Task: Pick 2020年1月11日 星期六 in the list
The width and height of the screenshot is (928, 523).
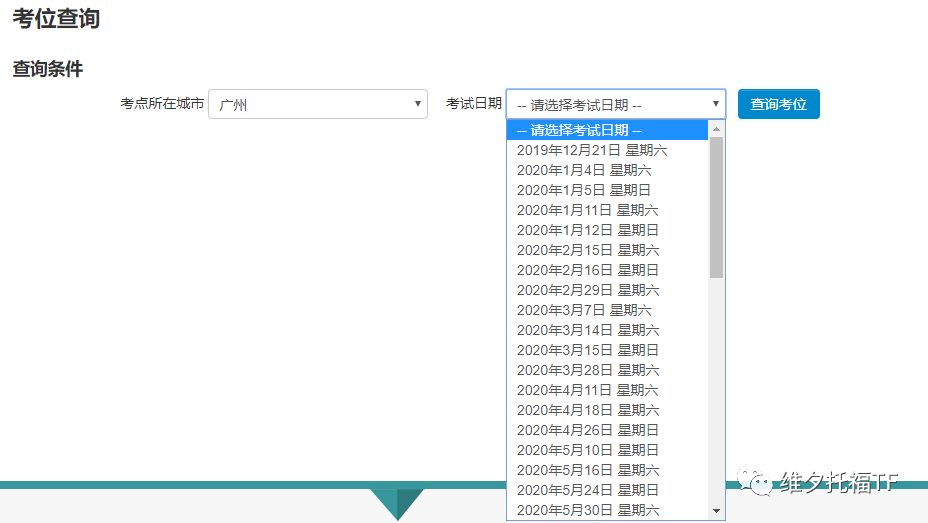Action: (607, 210)
